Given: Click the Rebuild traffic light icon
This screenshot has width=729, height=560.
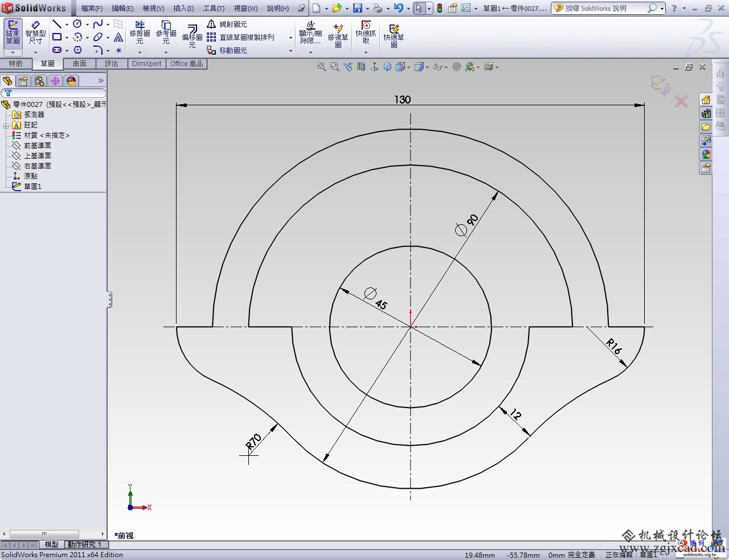Looking at the screenshot, I should tap(439, 8).
